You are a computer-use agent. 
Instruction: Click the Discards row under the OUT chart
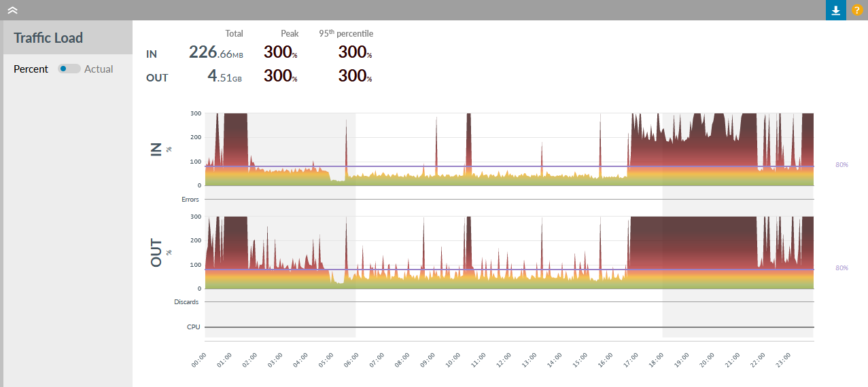tap(508, 302)
